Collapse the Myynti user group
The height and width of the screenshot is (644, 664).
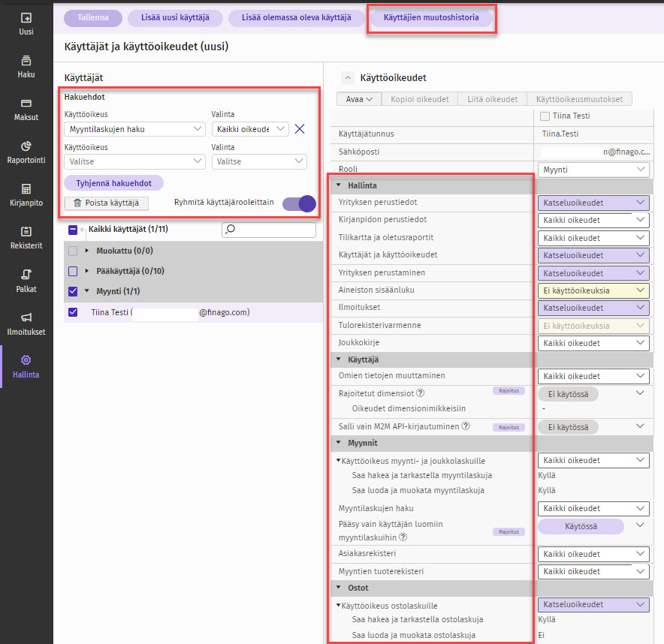[87, 291]
